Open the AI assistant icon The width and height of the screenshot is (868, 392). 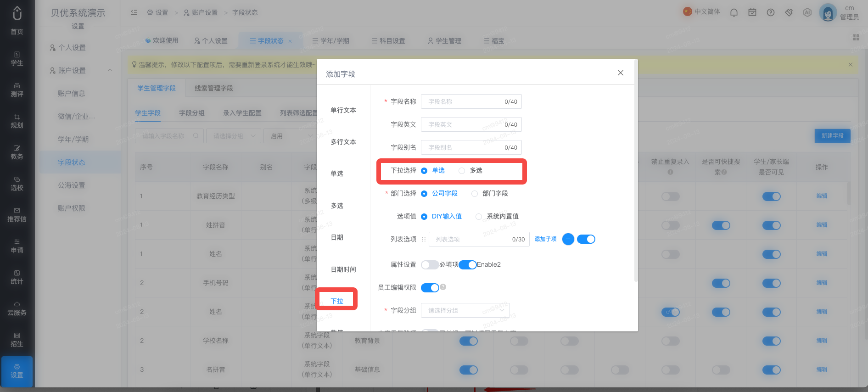807,12
